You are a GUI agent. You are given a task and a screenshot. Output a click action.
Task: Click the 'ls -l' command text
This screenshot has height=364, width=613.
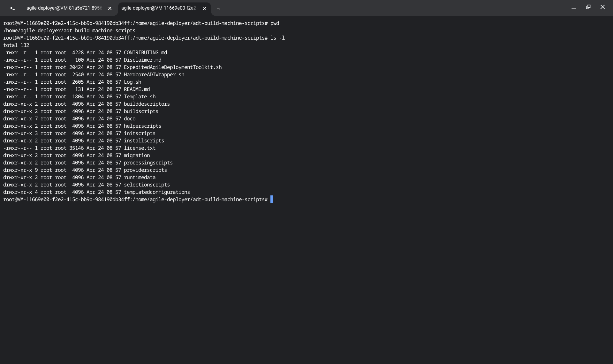click(277, 38)
